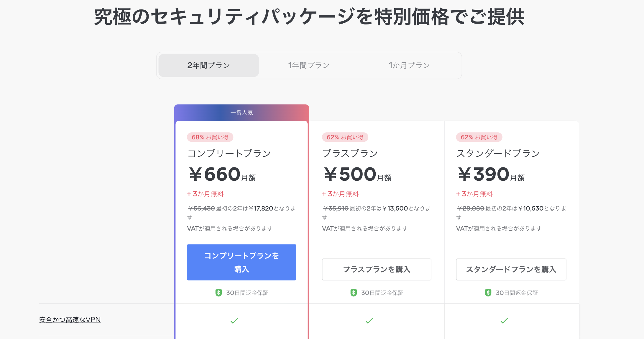Screen dimensions: 644x339
Task: Select the 2年間プラン tab
Action: [208, 65]
